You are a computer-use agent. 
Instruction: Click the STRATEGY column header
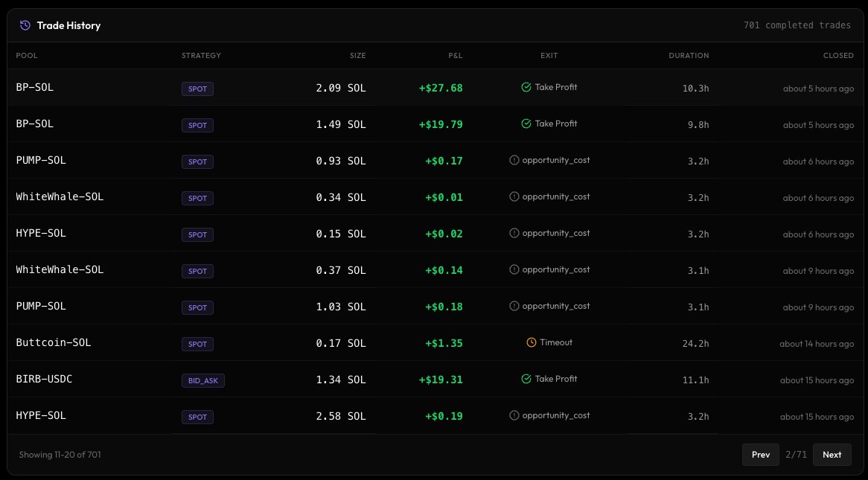(x=201, y=55)
